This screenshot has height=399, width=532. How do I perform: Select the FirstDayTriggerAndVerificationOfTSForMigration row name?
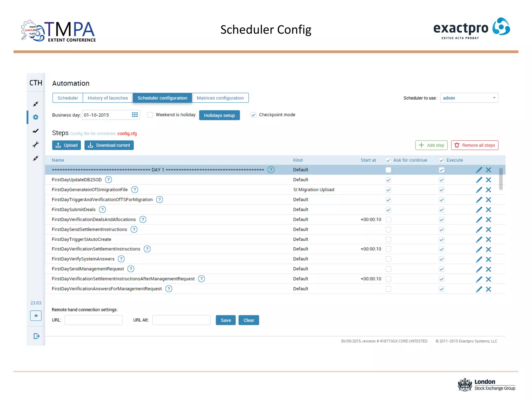point(102,200)
